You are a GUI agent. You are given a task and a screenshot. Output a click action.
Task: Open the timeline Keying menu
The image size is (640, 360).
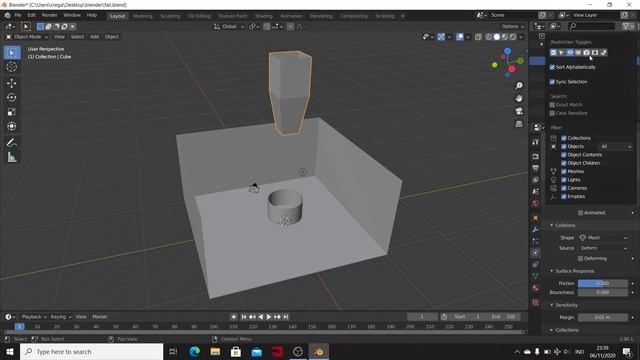click(60, 317)
